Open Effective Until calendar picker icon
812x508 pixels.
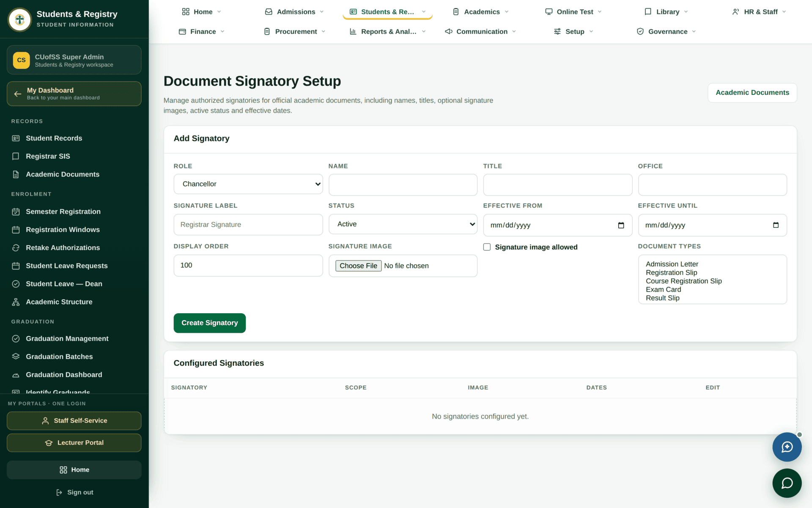coord(776,225)
